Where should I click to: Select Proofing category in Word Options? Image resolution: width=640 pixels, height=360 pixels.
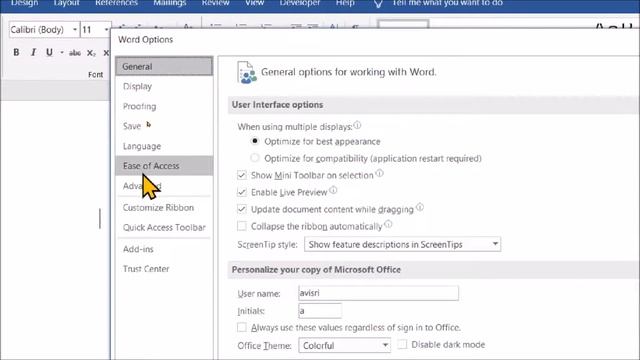coord(164,106)
